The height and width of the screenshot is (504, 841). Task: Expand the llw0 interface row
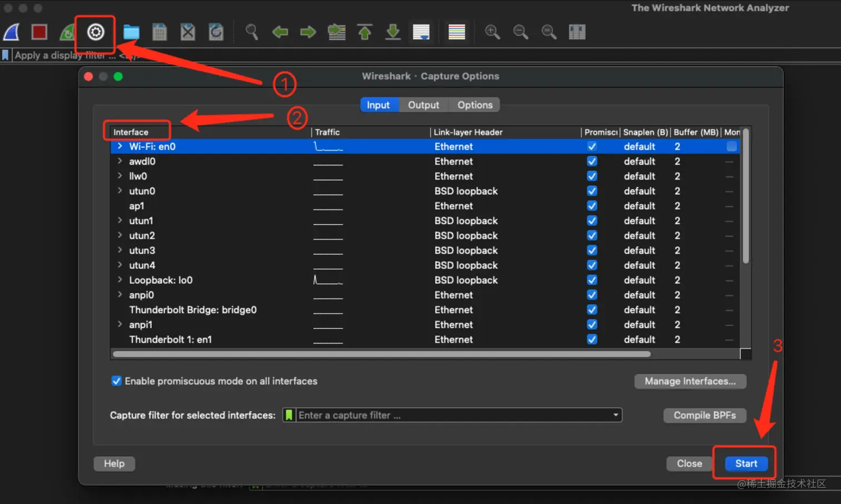120,176
